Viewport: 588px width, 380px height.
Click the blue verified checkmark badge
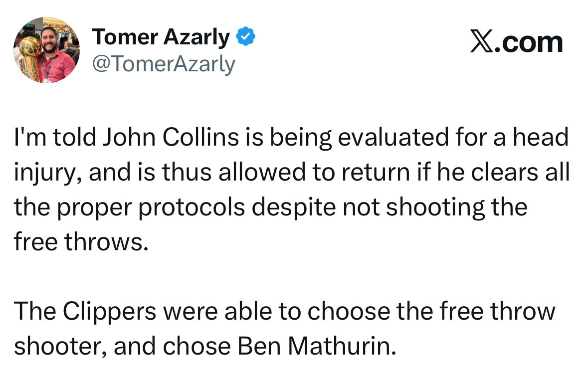click(246, 37)
